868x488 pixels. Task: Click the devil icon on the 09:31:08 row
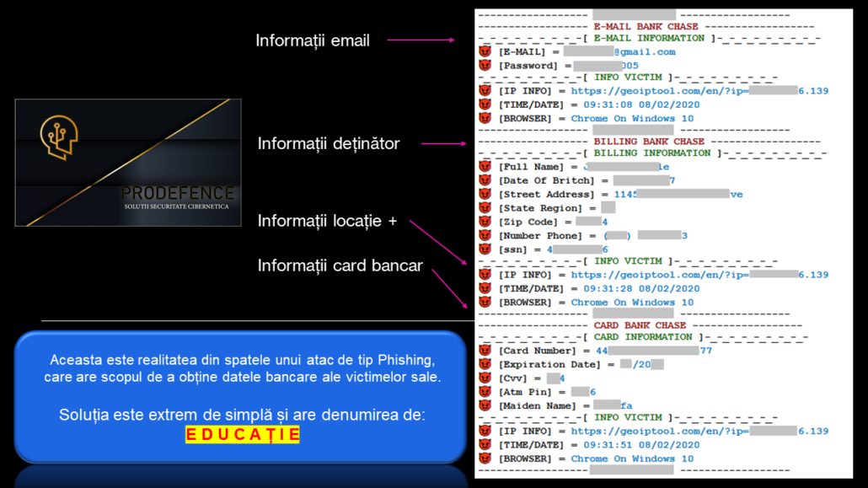485,105
